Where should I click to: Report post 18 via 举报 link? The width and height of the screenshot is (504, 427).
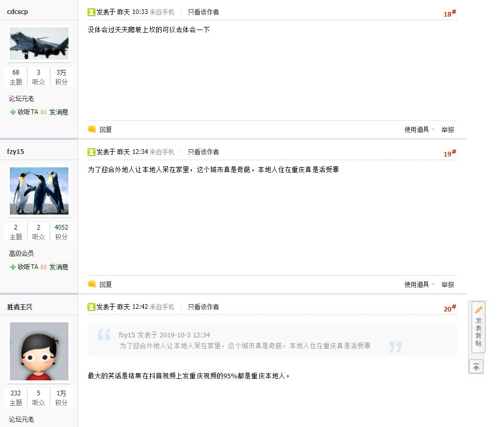(447, 130)
